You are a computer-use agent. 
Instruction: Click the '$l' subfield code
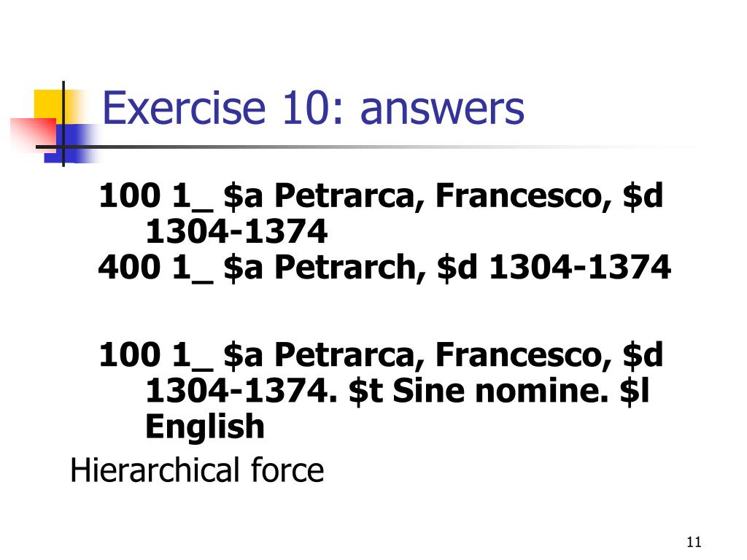coord(635,392)
